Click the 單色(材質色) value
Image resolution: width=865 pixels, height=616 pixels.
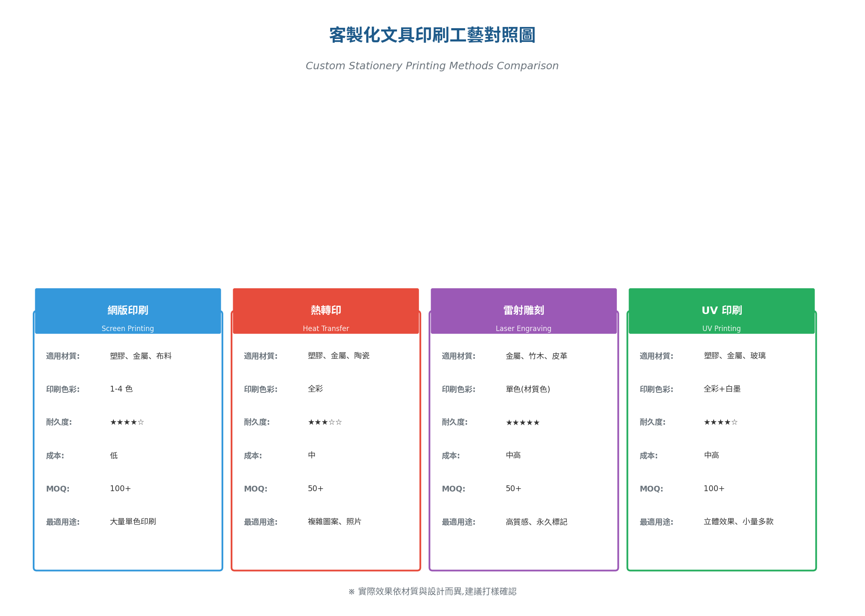(x=528, y=389)
